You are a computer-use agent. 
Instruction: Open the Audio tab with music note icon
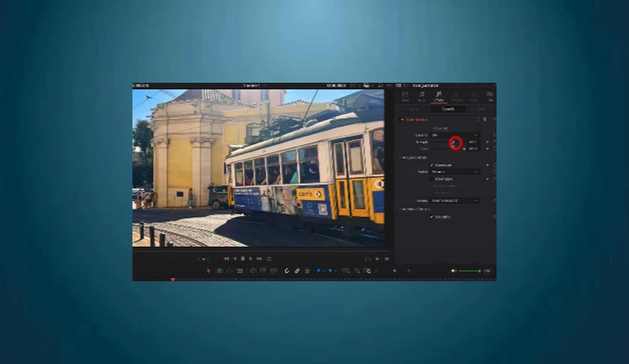[422, 96]
